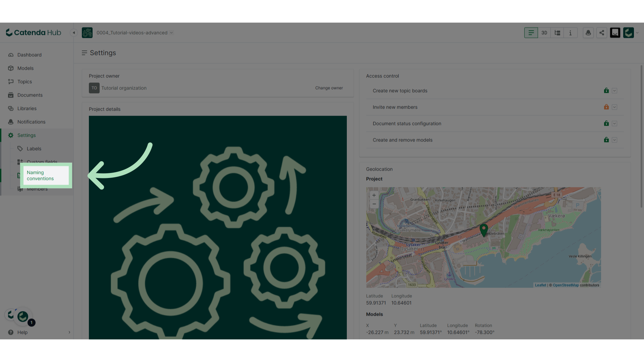Switch to the 3D view

[x=544, y=33]
